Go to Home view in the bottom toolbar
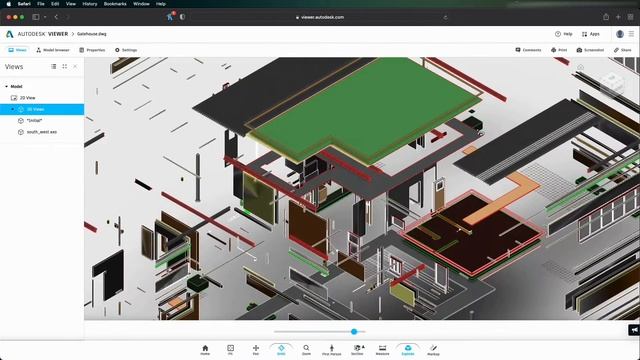This screenshot has height=360, width=640. click(x=205, y=350)
